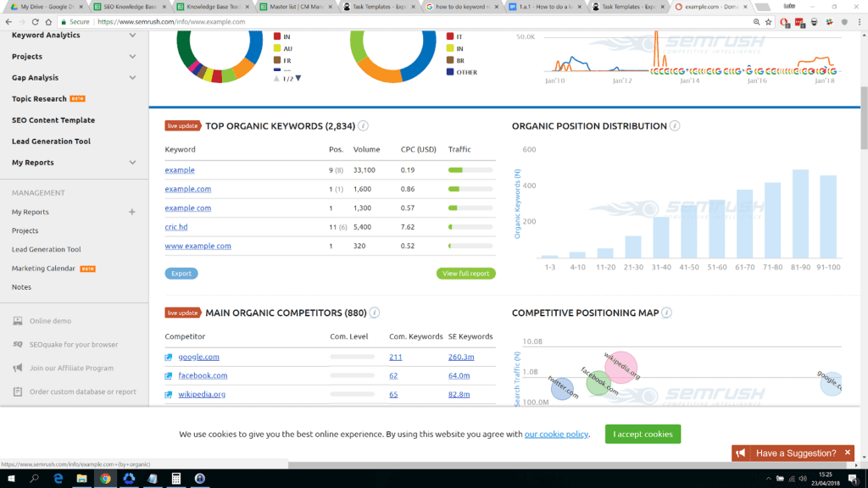Click the View full report button
Viewport: 868px width, 488px height.
click(x=465, y=274)
